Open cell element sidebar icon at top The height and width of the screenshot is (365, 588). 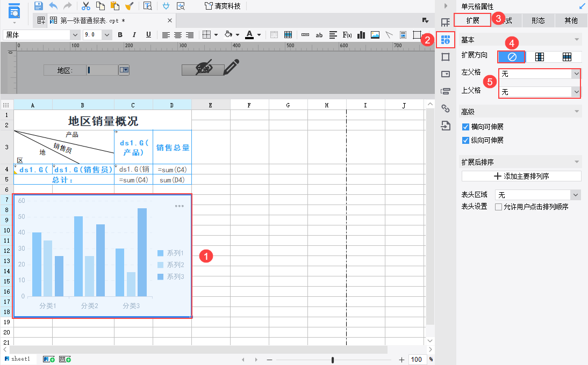446,23
